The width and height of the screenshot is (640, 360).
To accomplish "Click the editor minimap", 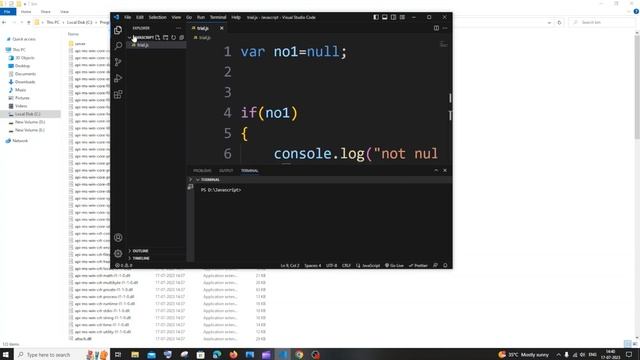I will click(444, 44).
